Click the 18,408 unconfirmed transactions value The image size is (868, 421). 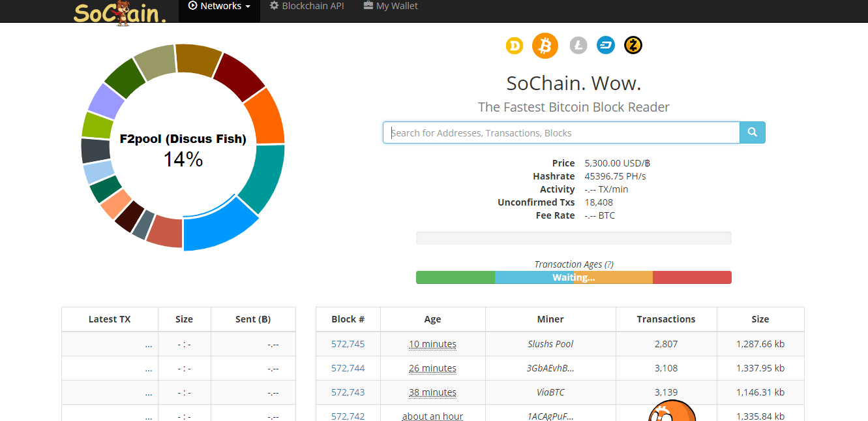(599, 202)
